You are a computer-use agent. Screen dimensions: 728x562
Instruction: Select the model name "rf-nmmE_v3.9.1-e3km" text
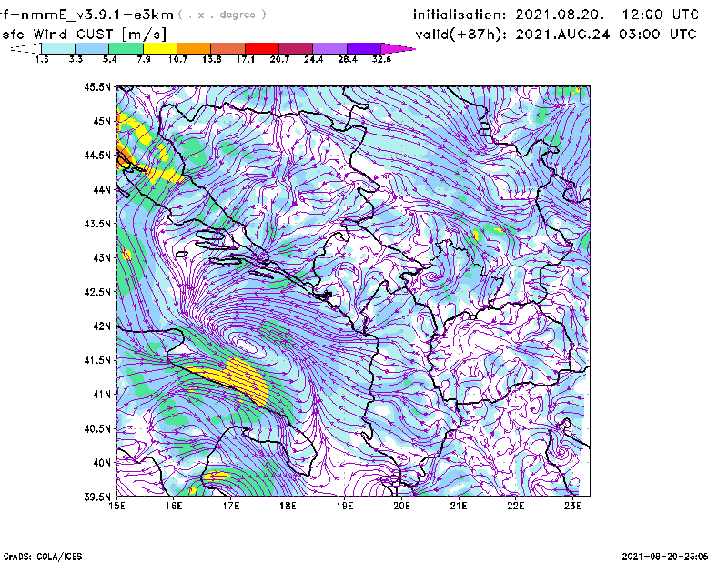click(x=86, y=15)
